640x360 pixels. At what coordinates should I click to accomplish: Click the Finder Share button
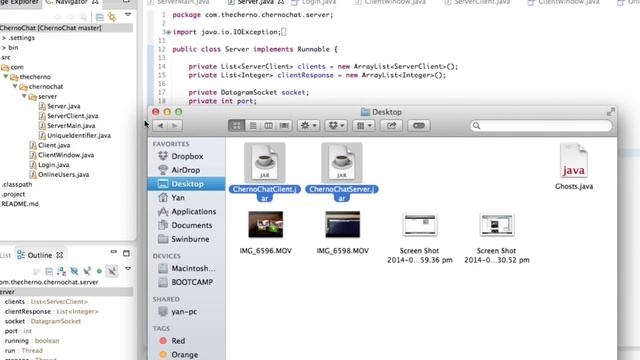tap(391, 126)
